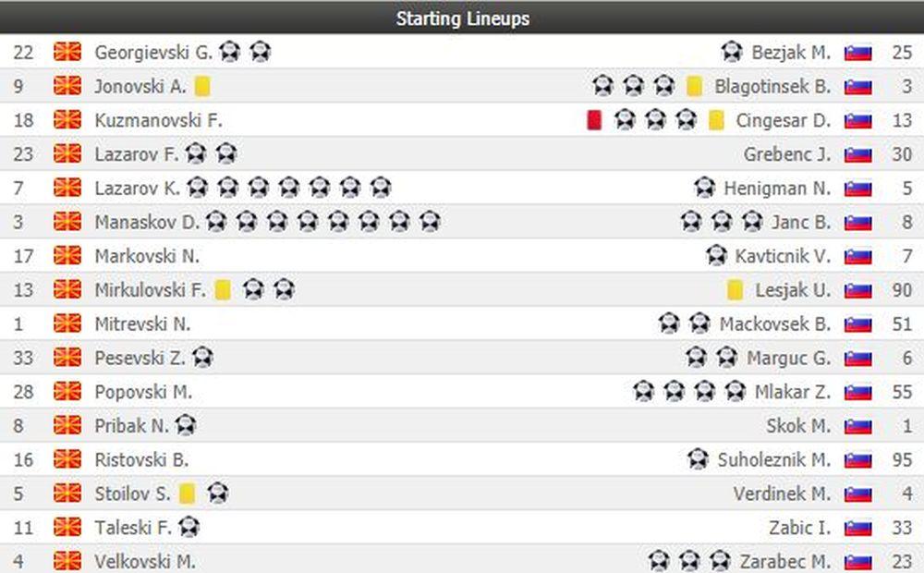Click jersey number 95 for Suholeznik
924x573 pixels.
point(902,459)
